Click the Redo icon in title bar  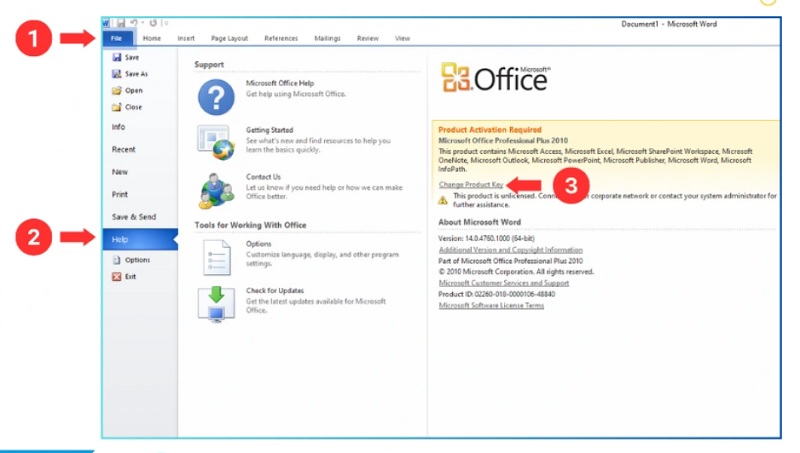coord(153,23)
